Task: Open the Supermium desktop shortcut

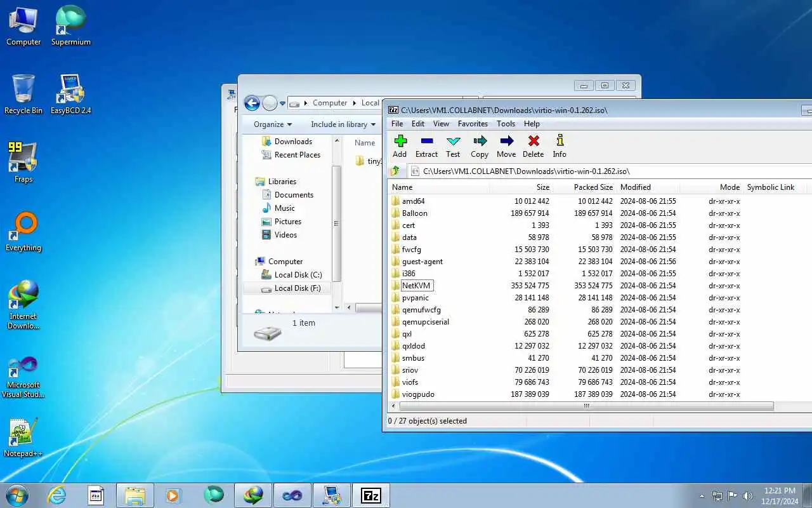Action: click(x=71, y=26)
